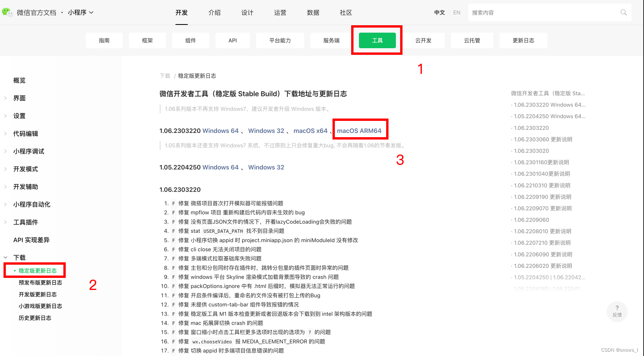Screen dimensions: 644x356
Task: Switch to the 设计 top tab
Action: click(247, 12)
